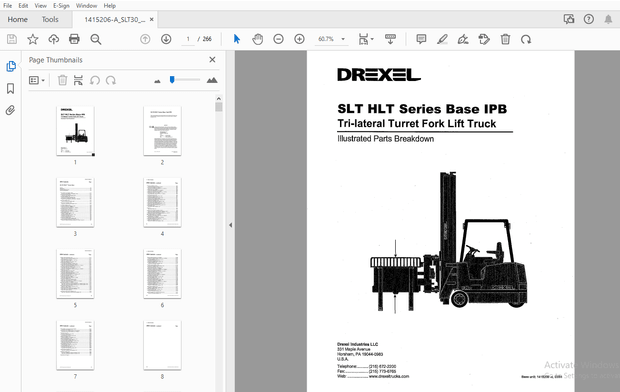Select page 4 thumbnail
Viewport: 620px width, 392px height.
pyautogui.click(x=162, y=203)
